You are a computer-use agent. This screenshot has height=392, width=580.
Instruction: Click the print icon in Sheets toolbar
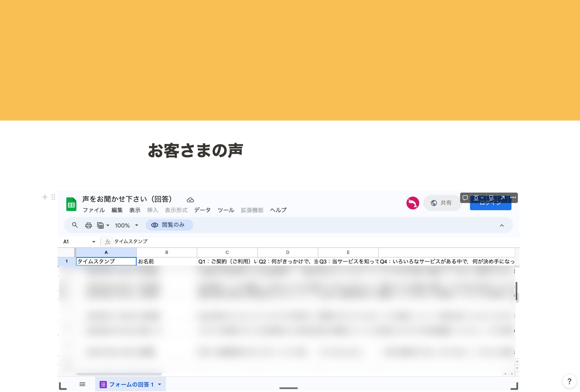point(88,225)
